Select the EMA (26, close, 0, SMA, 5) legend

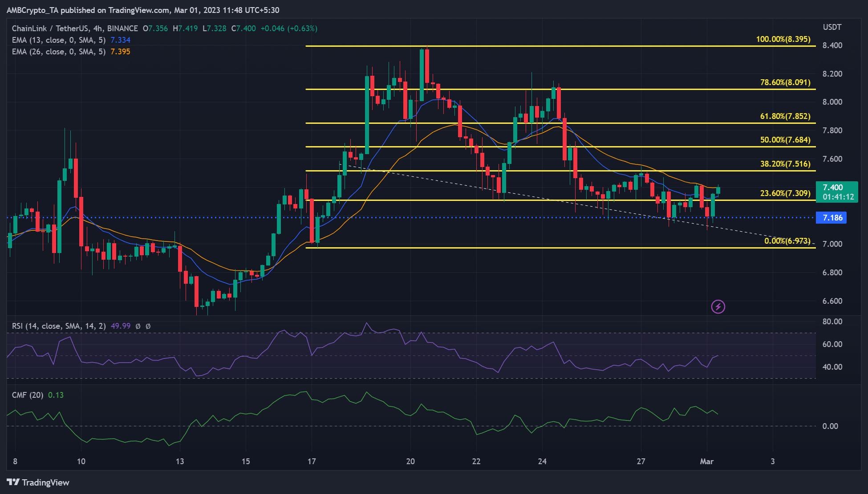click(57, 52)
